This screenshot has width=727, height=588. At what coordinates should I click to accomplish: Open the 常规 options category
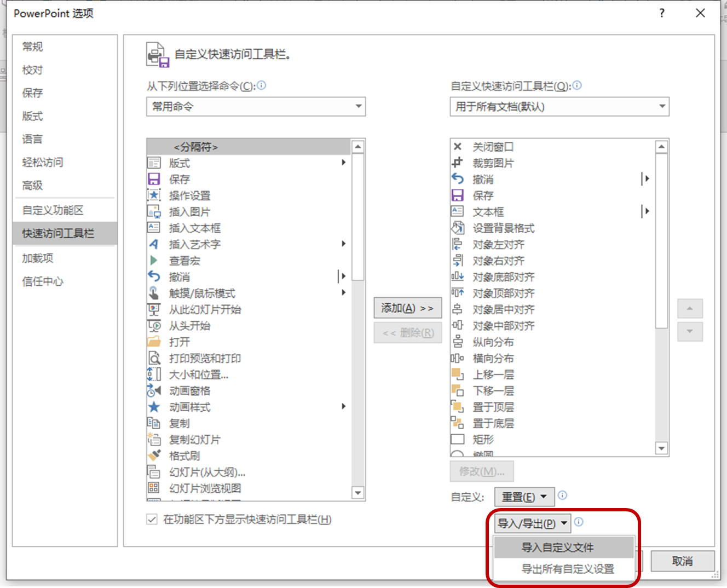coord(65,47)
